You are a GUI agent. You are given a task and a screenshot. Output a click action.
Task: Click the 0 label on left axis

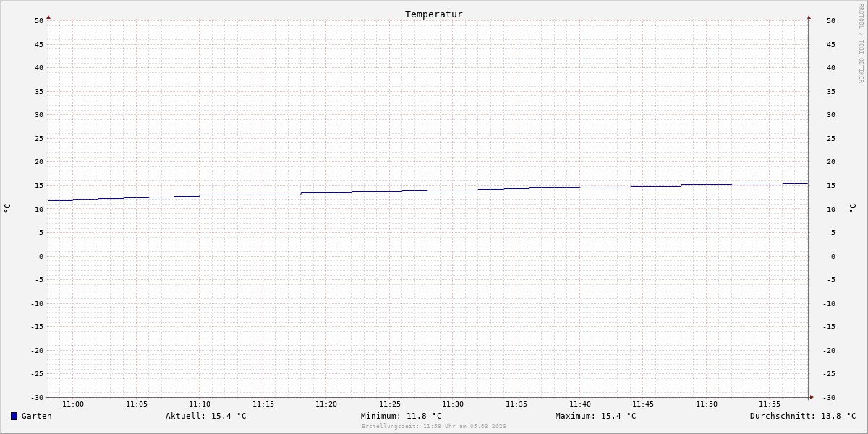[41, 256]
